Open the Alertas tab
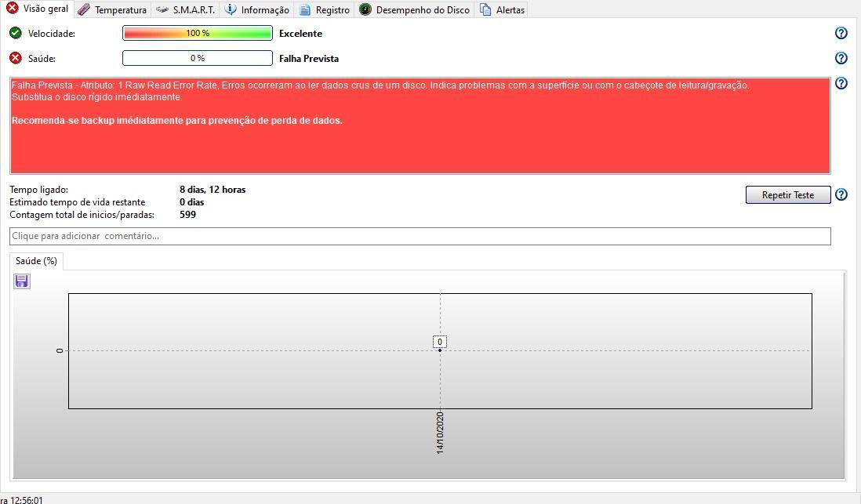This screenshot has height=504, width=861. point(502,10)
